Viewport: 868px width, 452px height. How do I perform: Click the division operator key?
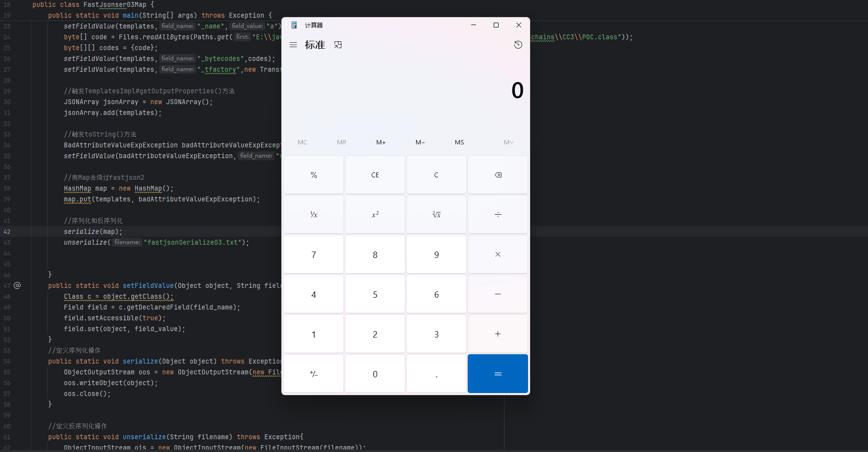point(498,215)
